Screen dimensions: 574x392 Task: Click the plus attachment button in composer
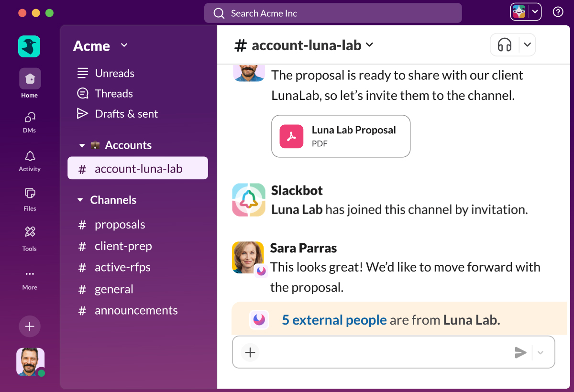[x=250, y=353]
